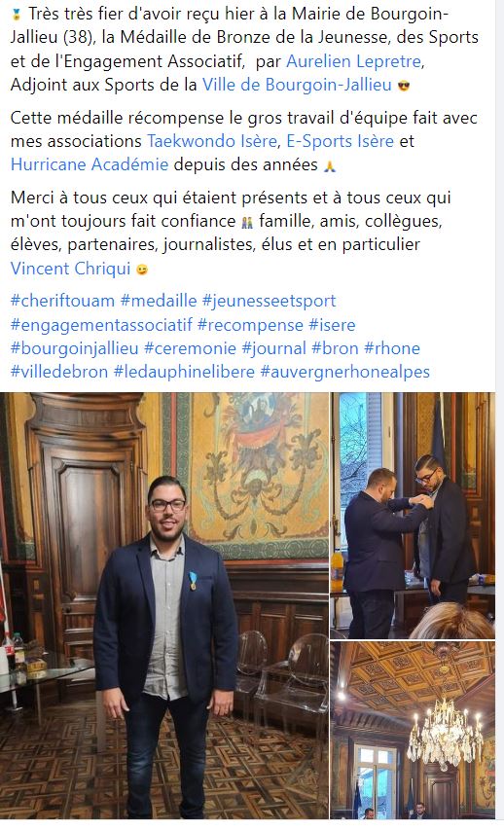The width and height of the screenshot is (504, 830).
Task: Open the Taekwondo Isère page link
Action: click(x=212, y=141)
